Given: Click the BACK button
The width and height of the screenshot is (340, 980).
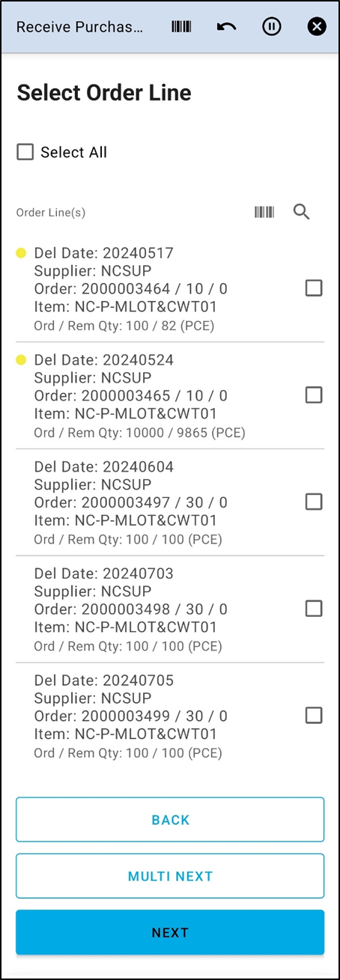Looking at the screenshot, I should click(x=170, y=820).
